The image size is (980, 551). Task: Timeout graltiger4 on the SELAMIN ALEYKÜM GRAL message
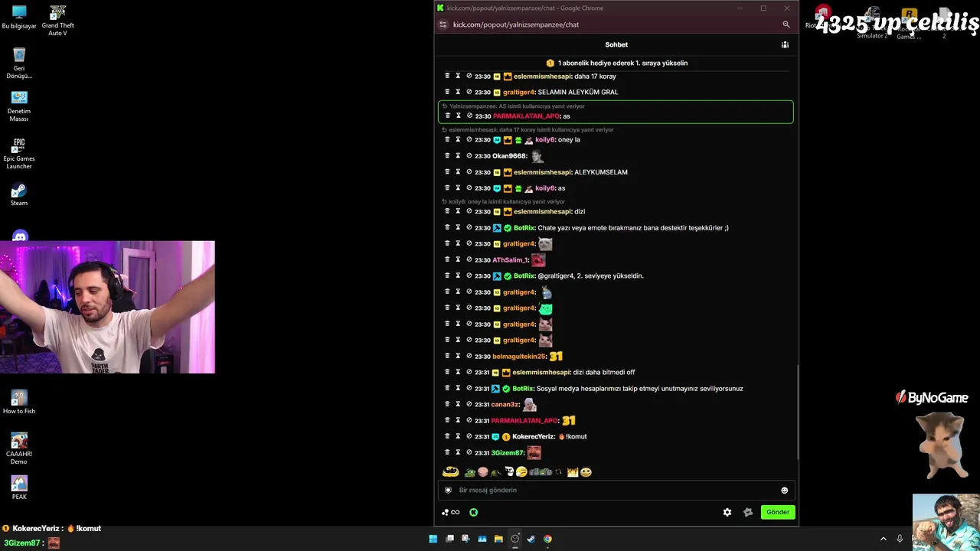[x=458, y=92]
